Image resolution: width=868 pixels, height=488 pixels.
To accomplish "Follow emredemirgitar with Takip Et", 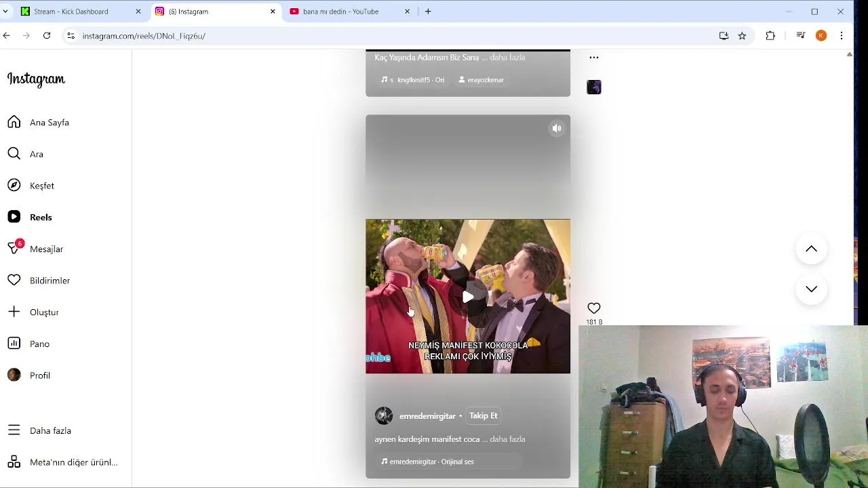I will pyautogui.click(x=484, y=415).
